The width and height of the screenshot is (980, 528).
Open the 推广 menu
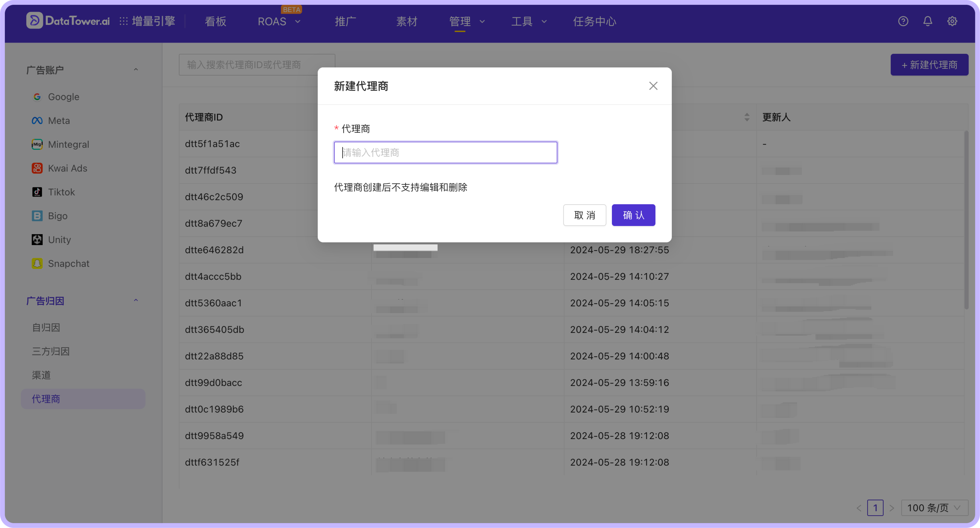pos(345,21)
